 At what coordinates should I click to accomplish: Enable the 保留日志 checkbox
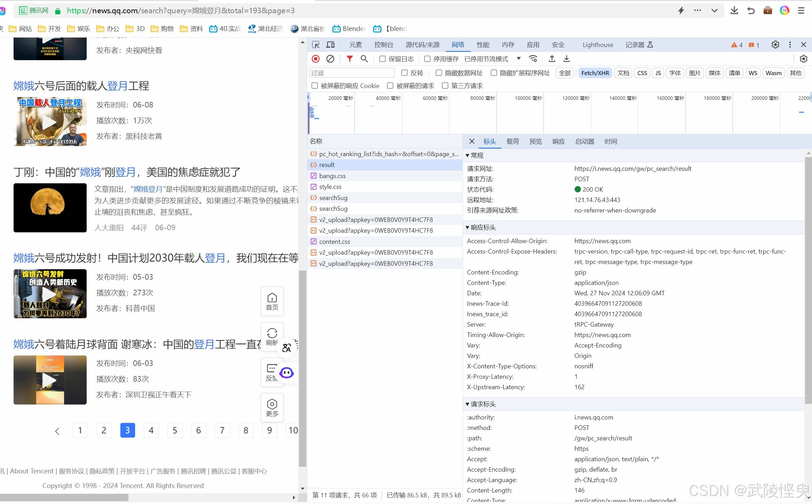point(383,59)
